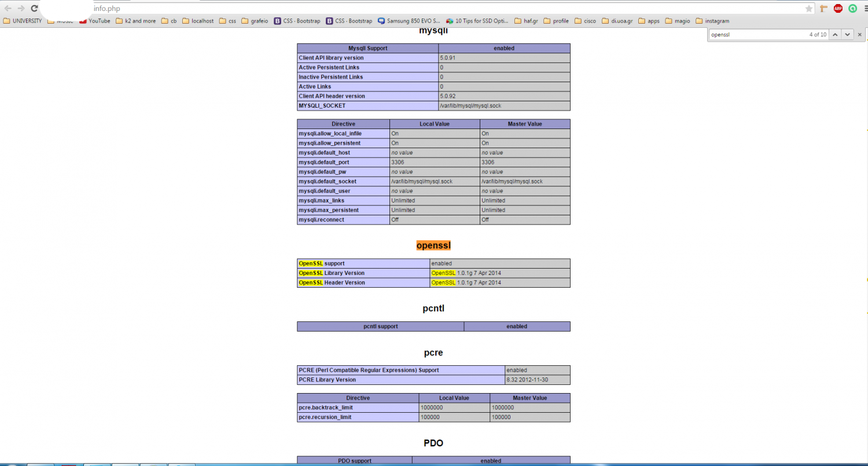Image resolution: width=868 pixels, height=466 pixels.
Task: Open the cb bookmark folder
Action: 169,21
